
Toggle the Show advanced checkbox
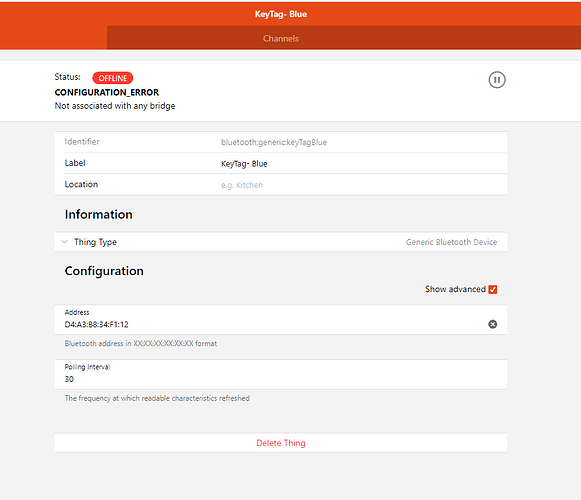492,289
